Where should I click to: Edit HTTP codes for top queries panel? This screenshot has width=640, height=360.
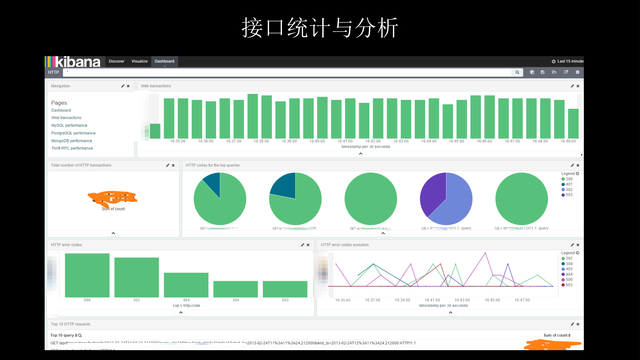coord(572,165)
